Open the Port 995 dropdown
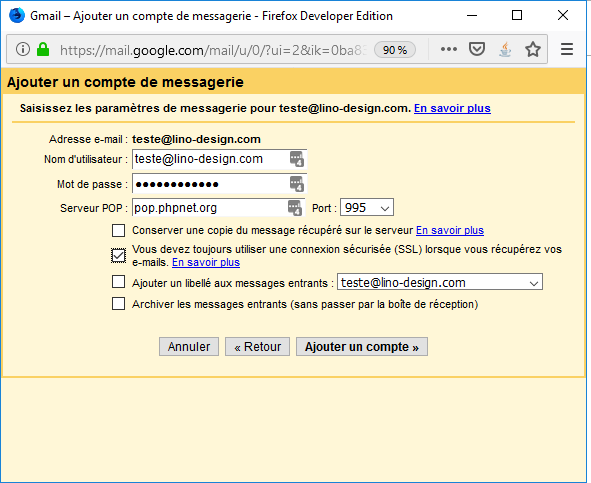 tap(367, 207)
